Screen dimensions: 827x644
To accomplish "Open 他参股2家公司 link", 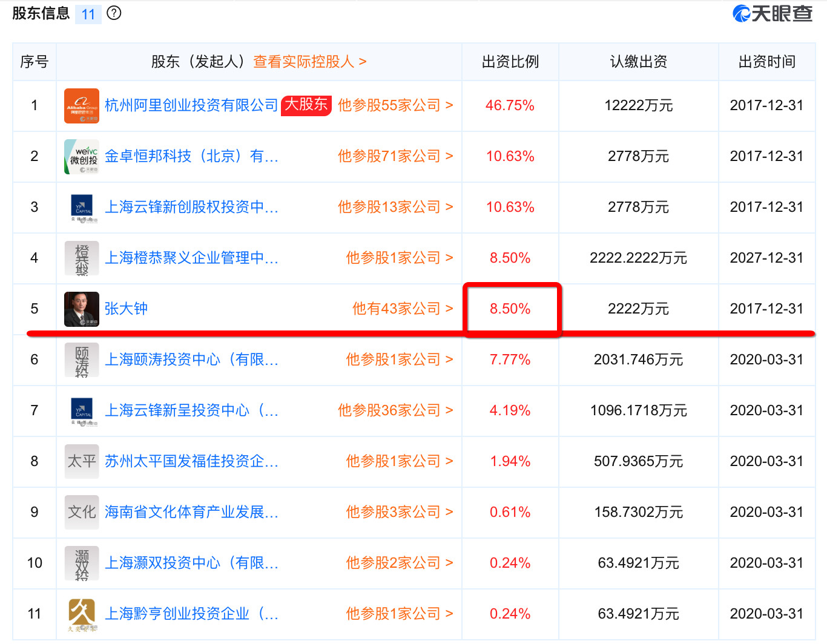I will point(400,563).
